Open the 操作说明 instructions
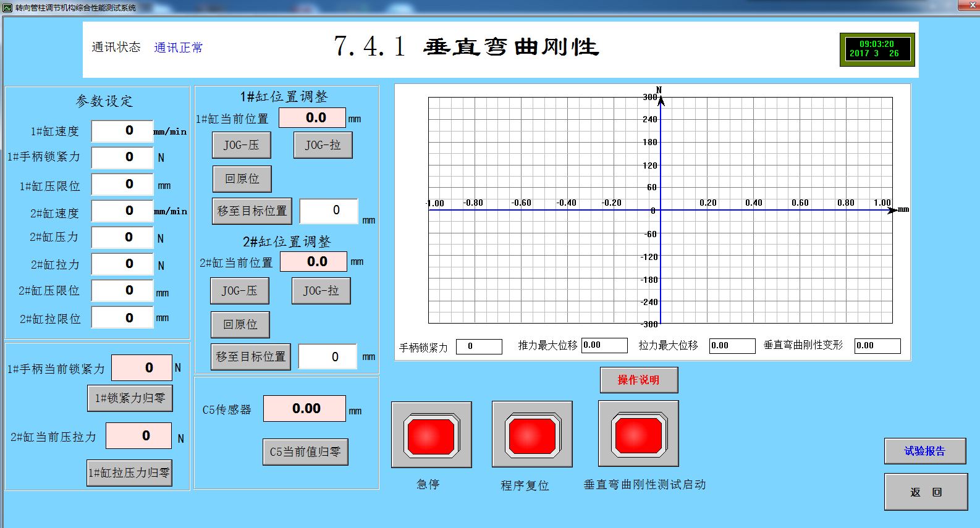Viewport: 980px width, 528px height. (x=638, y=380)
